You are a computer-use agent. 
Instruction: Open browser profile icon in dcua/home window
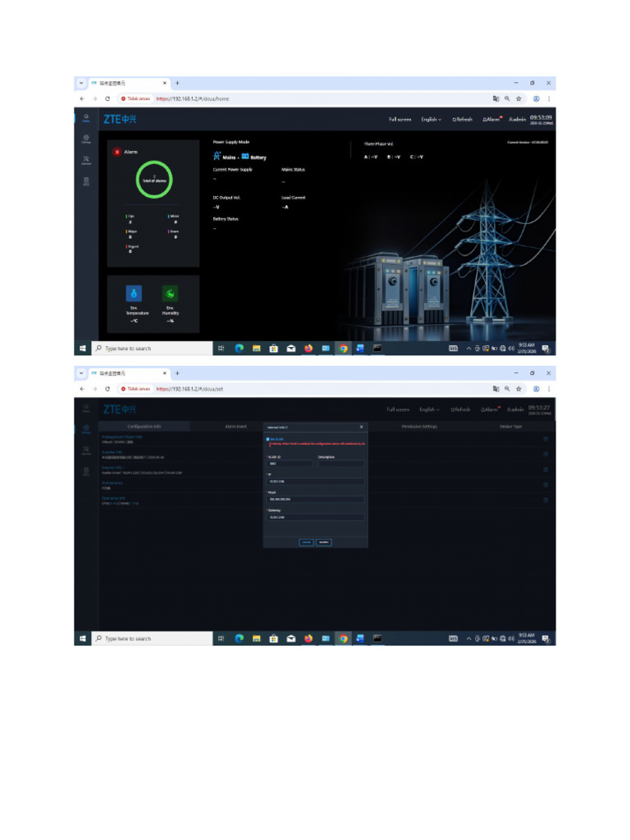536,98
